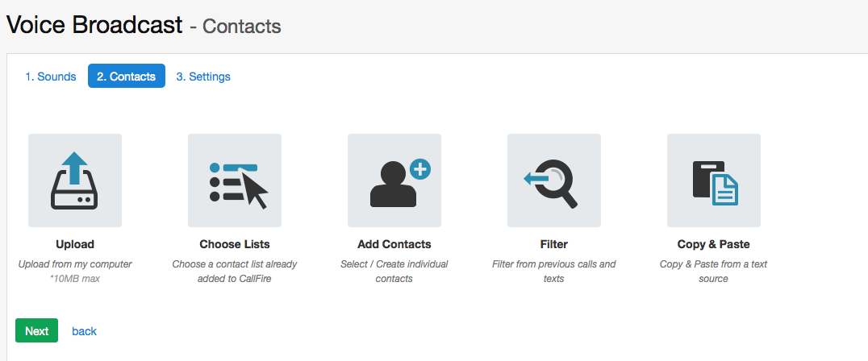Click the Copy & Paste bold label
868x361 pixels.
pyautogui.click(x=714, y=244)
